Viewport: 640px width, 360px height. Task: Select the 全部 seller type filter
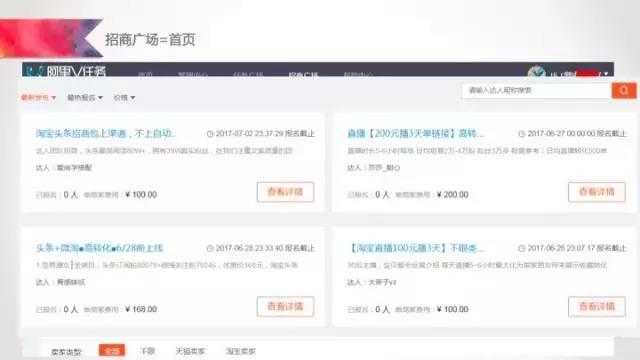pyautogui.click(x=112, y=351)
